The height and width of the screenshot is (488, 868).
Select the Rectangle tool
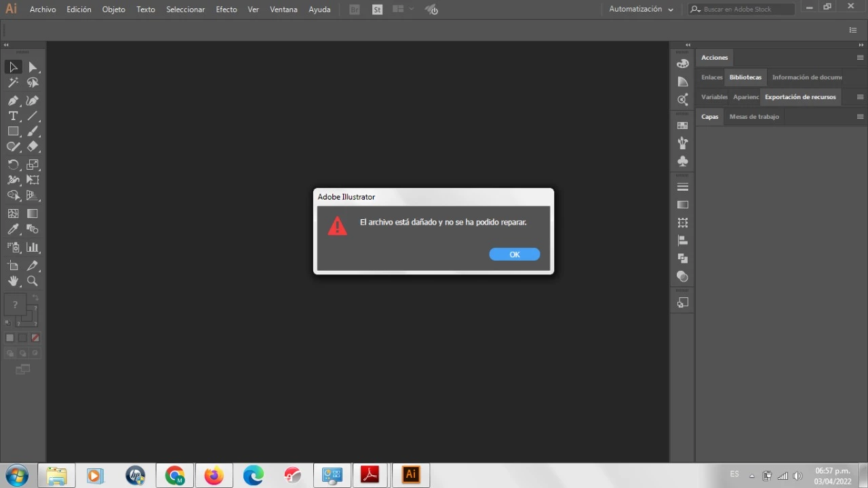point(13,132)
